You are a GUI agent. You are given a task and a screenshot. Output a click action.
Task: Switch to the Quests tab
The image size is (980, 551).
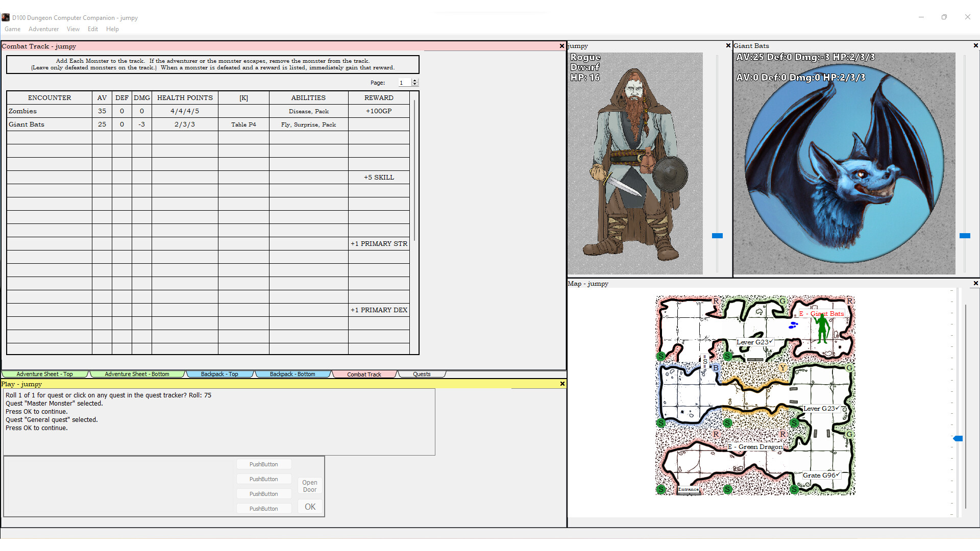[422, 374]
